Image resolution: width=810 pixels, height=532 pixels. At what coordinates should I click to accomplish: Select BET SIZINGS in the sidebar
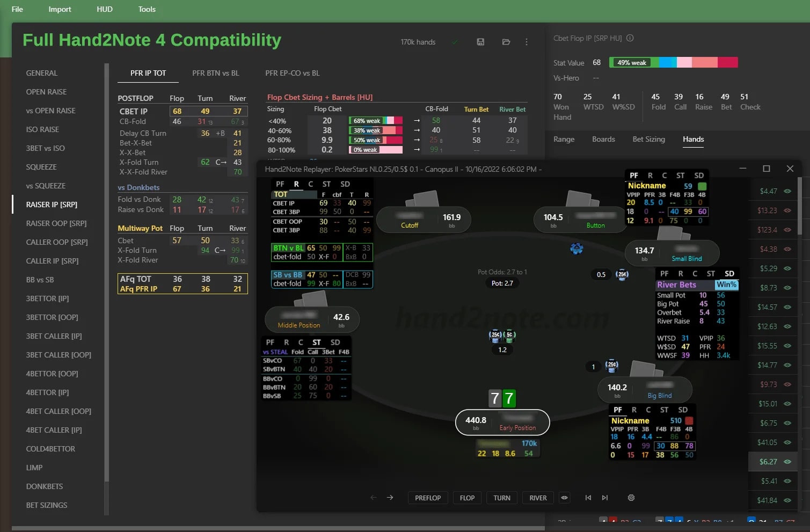pyautogui.click(x=47, y=505)
